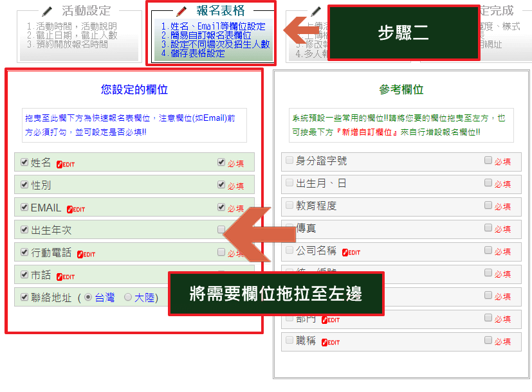Uncheck the 出生年次 field checkbox

[x=24, y=229]
